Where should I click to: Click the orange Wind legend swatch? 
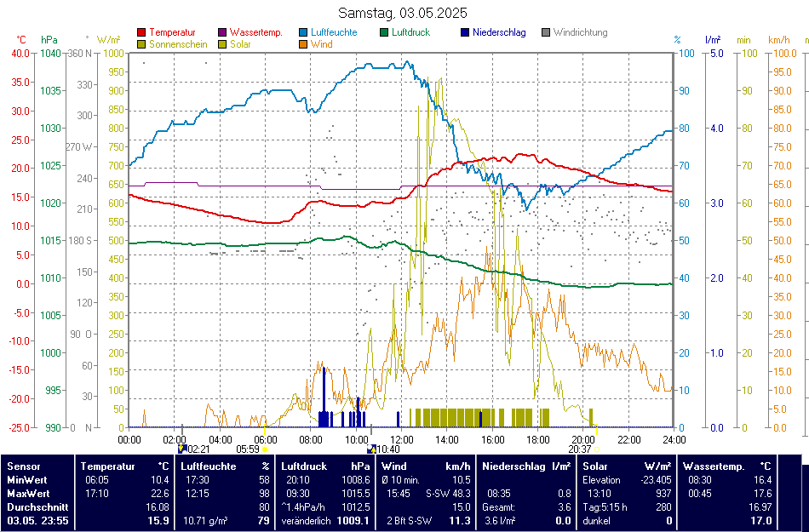tap(303, 44)
